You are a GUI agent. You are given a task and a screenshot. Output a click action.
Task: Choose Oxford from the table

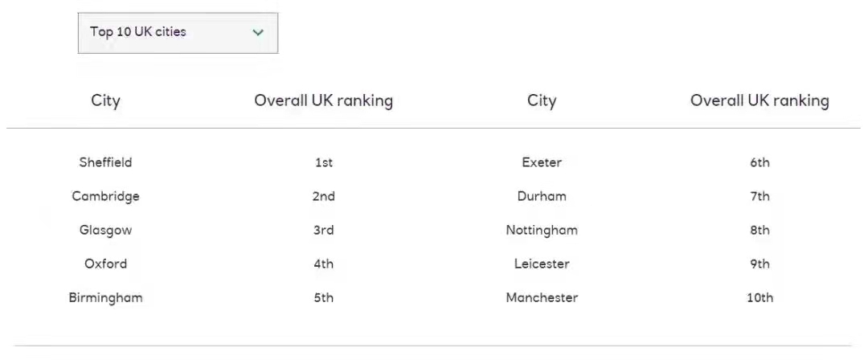[105, 264]
